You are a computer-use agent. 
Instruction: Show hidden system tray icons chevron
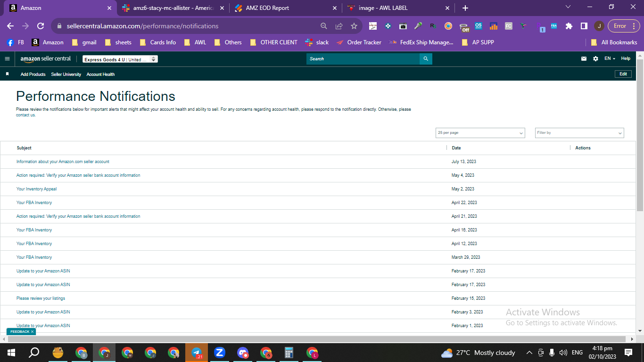coord(529,353)
